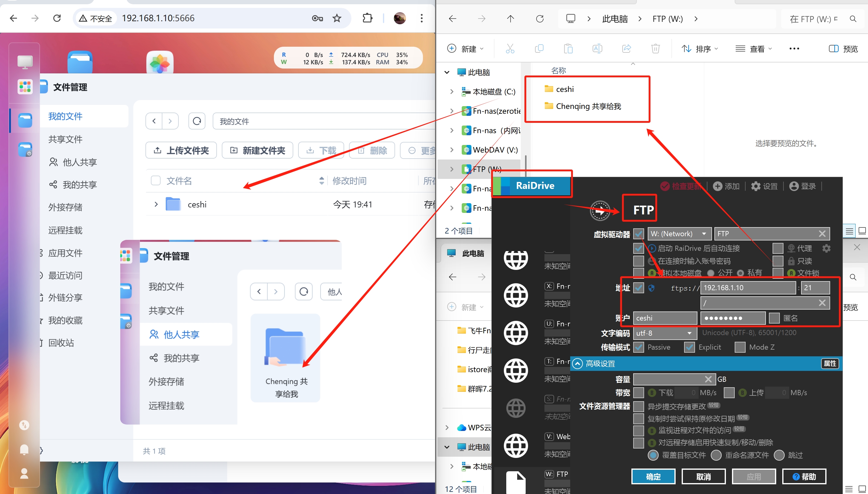Open the browser extensions puzzle icon
The height and width of the screenshot is (494, 868).
tap(367, 18)
